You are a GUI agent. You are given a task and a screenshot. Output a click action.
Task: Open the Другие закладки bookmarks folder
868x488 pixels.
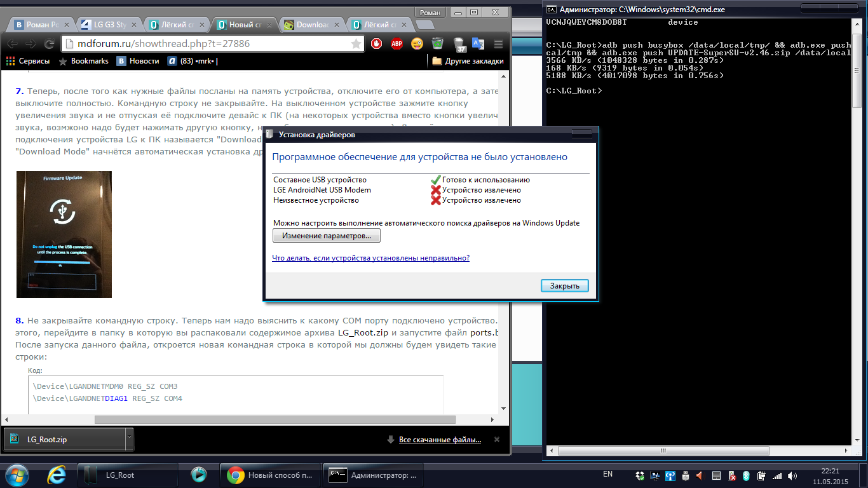(x=467, y=61)
